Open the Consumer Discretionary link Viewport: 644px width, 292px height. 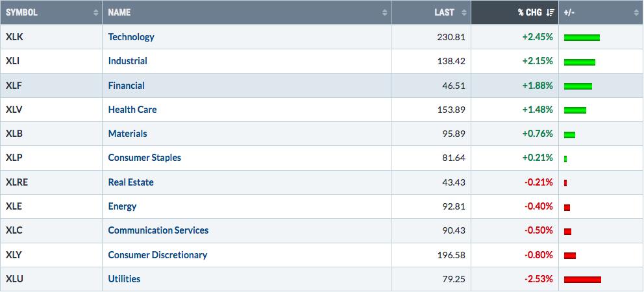pos(157,255)
